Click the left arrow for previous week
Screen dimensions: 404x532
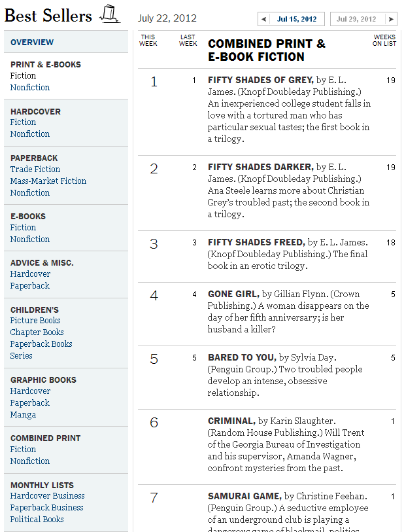point(263,20)
